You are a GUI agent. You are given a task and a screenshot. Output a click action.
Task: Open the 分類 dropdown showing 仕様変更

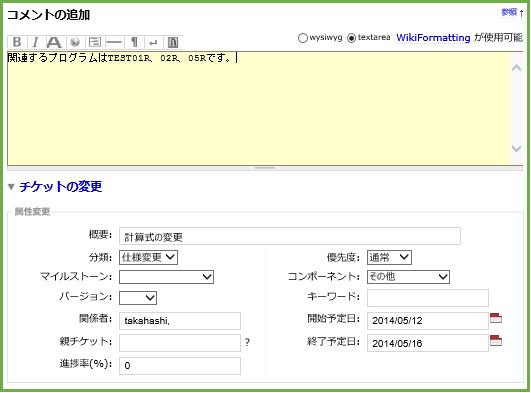[148, 257]
